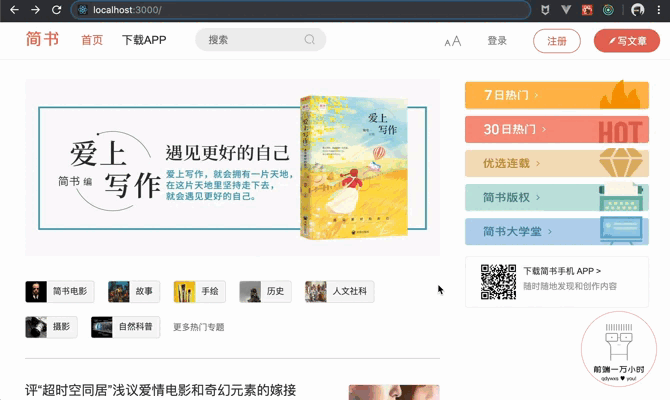Image resolution: width=670 pixels, height=400 pixels.
Task: Click the React site icon in address bar
Action: click(83, 10)
